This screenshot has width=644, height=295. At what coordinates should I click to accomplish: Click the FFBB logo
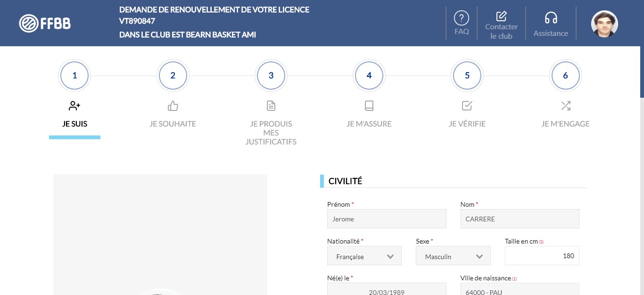pyautogui.click(x=45, y=23)
